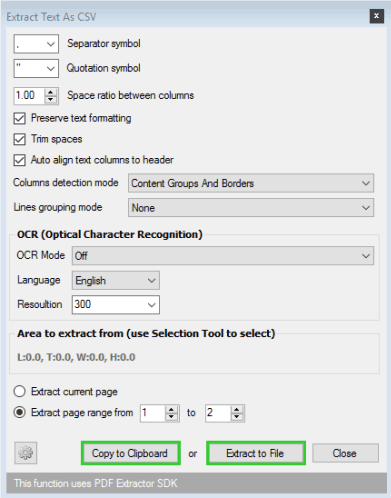Screen dimensions: 391x498
Task: Decrease space ratio with down arrow
Action: click(51, 99)
